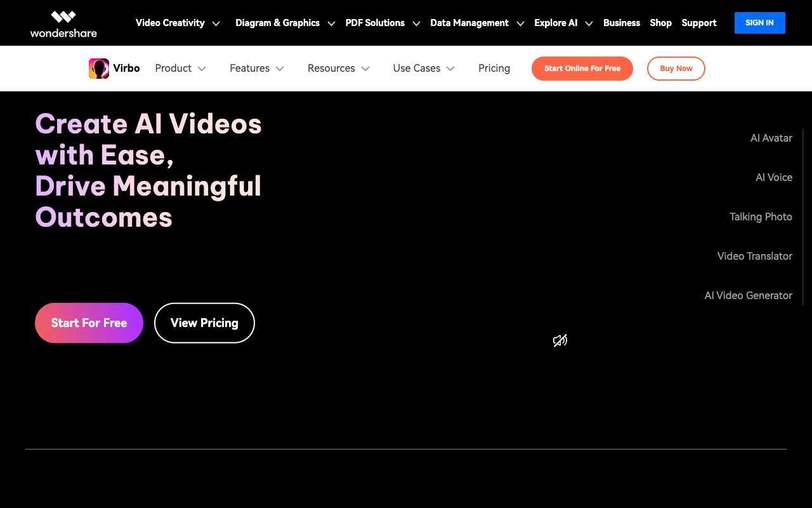The image size is (812, 508).
Task: Open the Features dropdown chevron
Action: 280,69
